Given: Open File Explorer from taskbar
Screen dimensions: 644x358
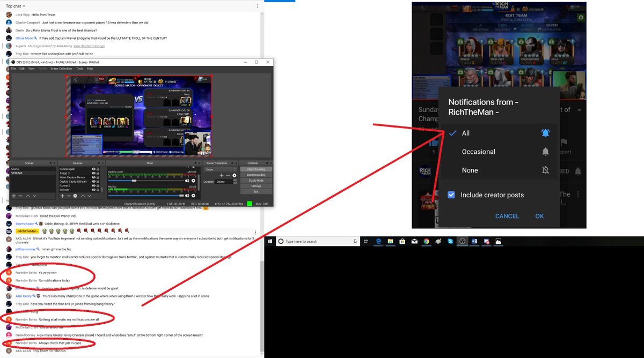Looking at the screenshot, I should 391,242.
